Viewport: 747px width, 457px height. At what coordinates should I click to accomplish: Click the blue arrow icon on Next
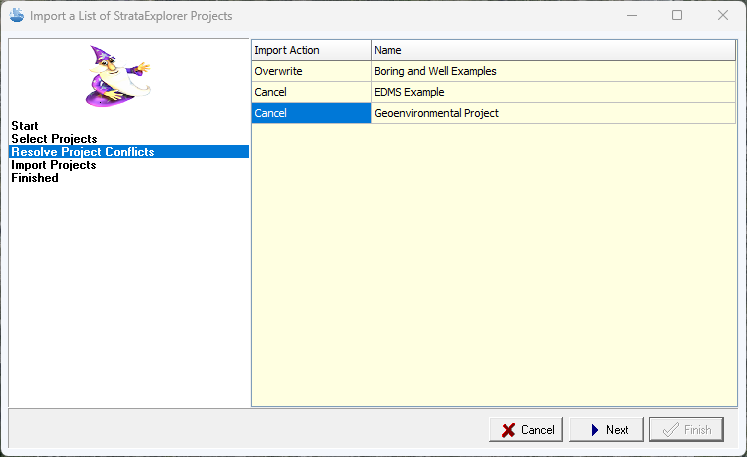click(594, 430)
